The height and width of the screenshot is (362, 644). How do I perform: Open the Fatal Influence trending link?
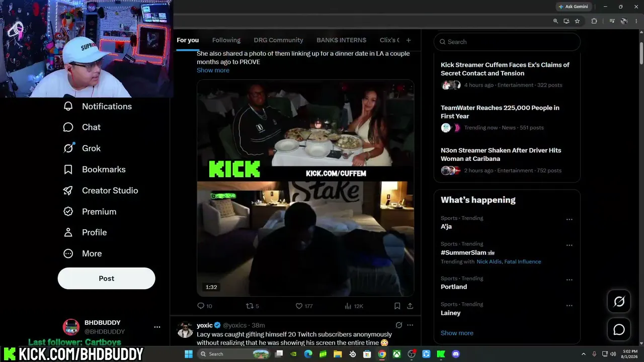[523, 261]
